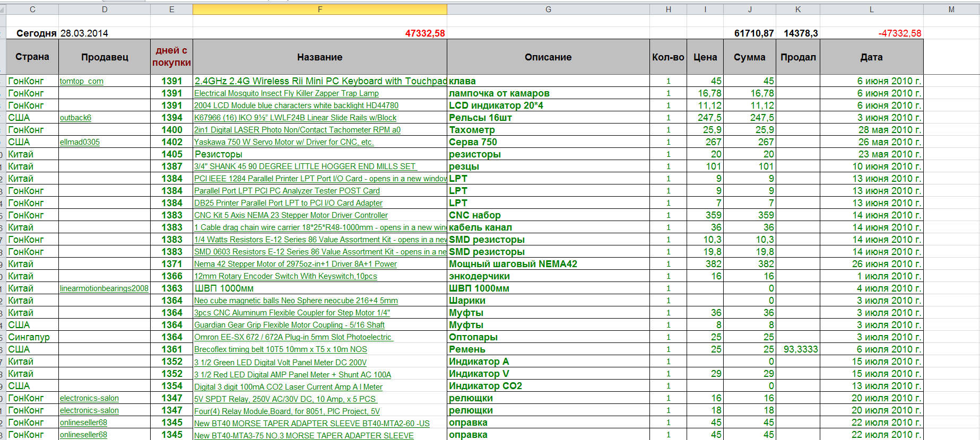Click the first electronics-salon seller link
Image resolution: width=980 pixels, height=440 pixels.
pos(89,398)
